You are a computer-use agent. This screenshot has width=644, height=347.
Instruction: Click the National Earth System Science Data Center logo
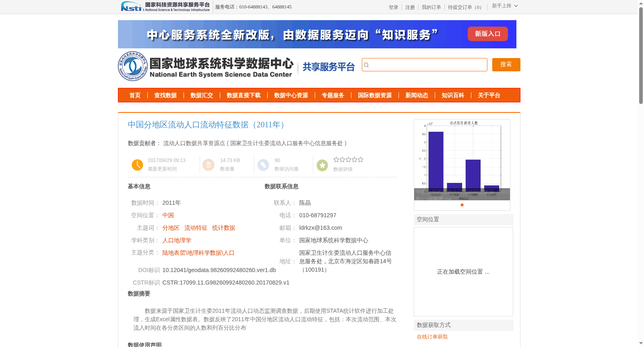tap(206, 66)
